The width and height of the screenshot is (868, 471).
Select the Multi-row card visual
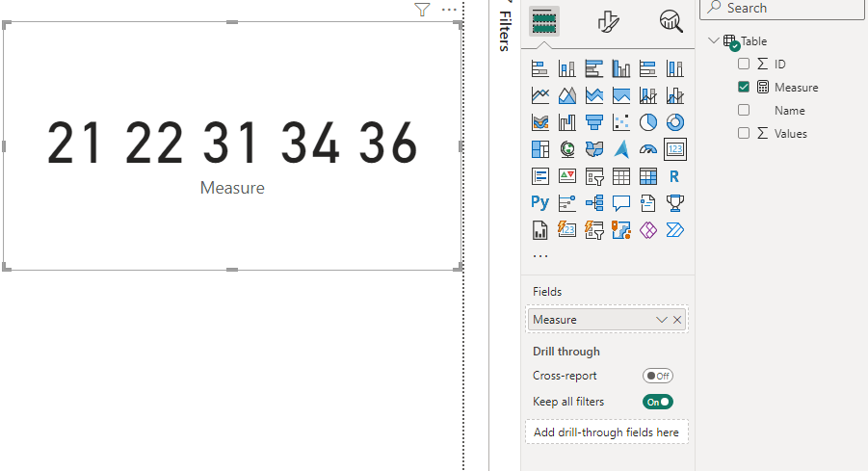[x=539, y=176]
